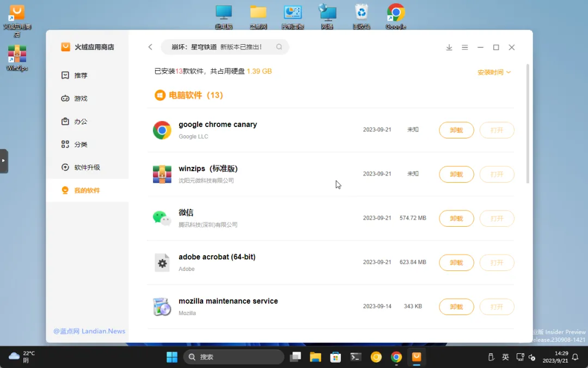Open the clock showing 14:29

point(555,357)
